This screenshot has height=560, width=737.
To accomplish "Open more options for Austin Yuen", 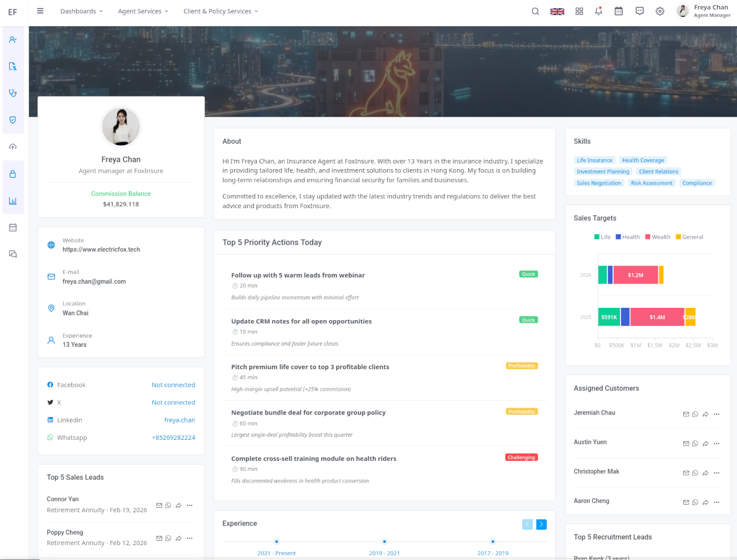I will click(717, 444).
